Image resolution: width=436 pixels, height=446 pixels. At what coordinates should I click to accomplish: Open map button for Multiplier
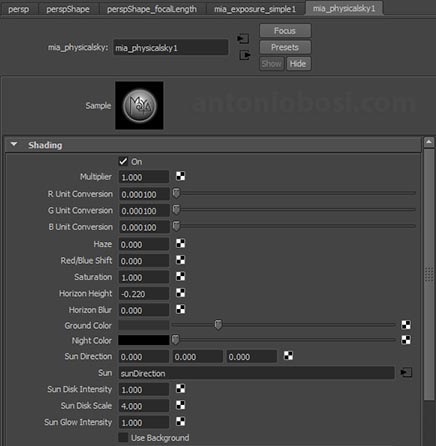point(180,176)
